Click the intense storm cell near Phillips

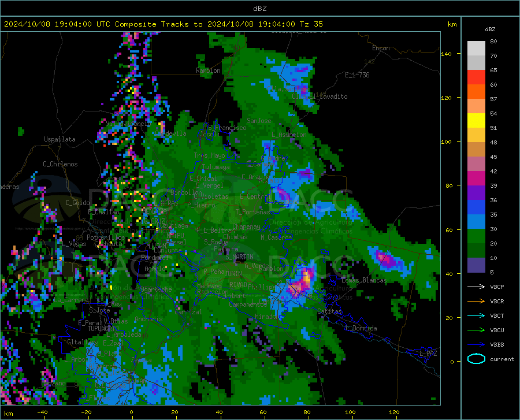[302, 281]
